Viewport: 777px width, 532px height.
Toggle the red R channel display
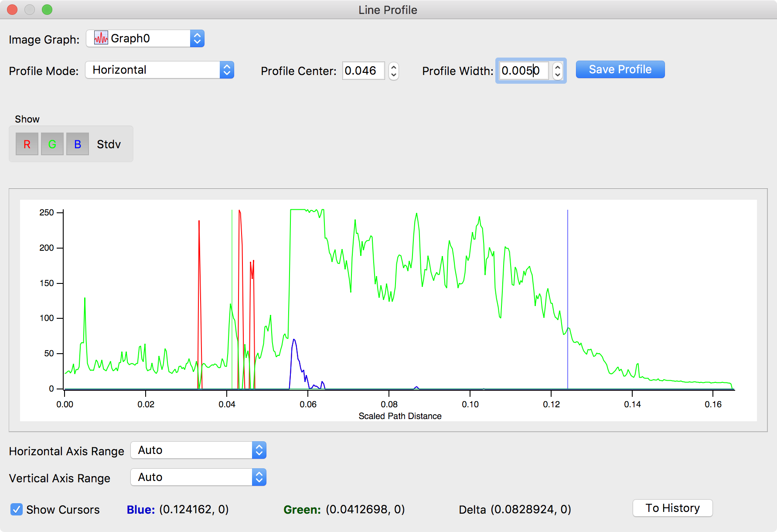27,144
